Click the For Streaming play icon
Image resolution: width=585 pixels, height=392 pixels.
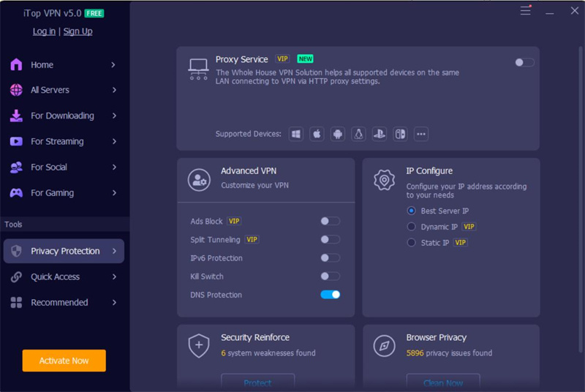tap(16, 141)
